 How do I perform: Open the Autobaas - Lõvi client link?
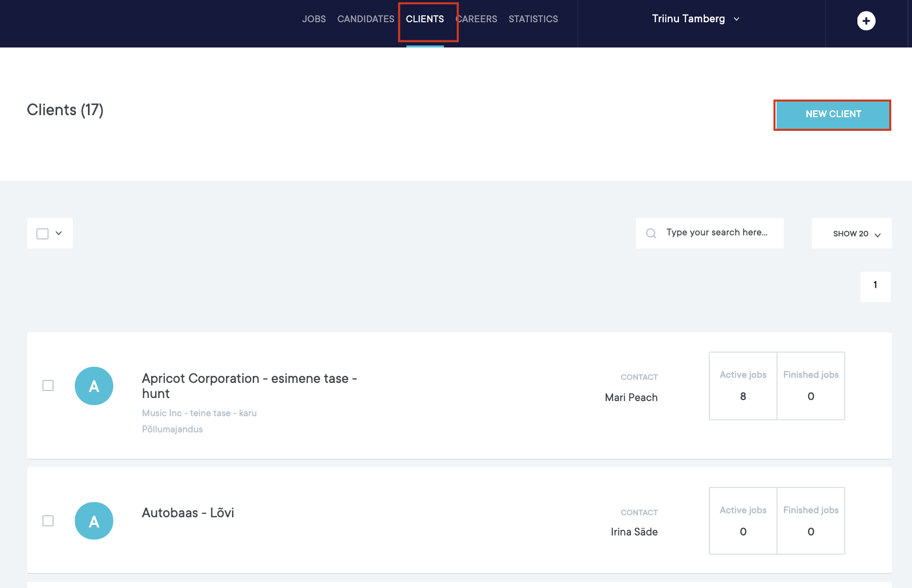(x=188, y=513)
